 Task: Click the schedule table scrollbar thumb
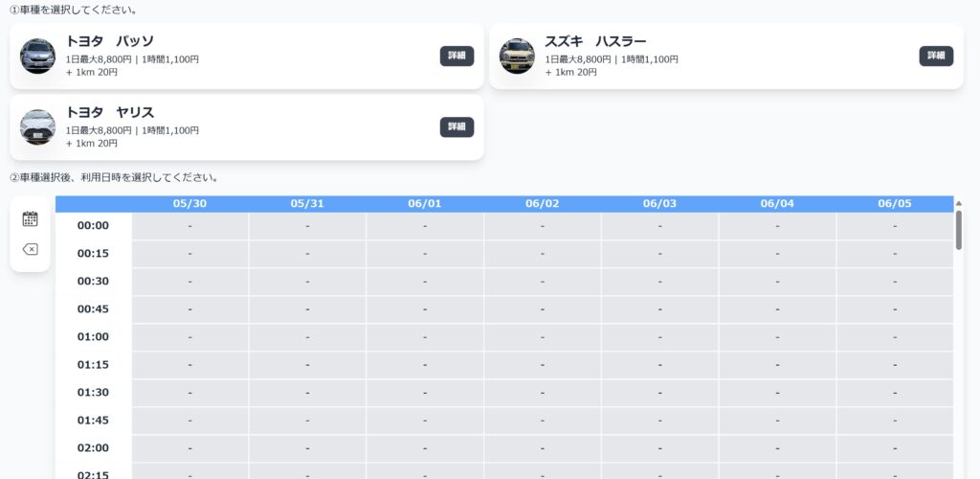point(959,230)
